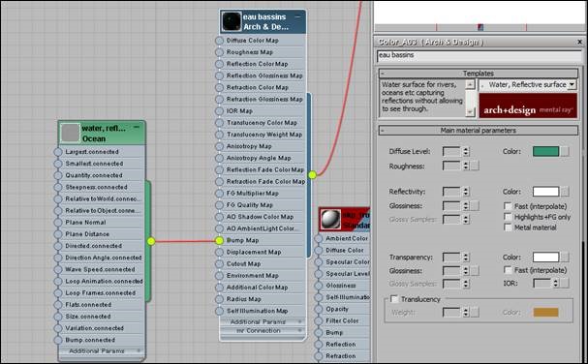Click the Roughness map shortcut button
This screenshot has height=364, width=588.
point(475,166)
